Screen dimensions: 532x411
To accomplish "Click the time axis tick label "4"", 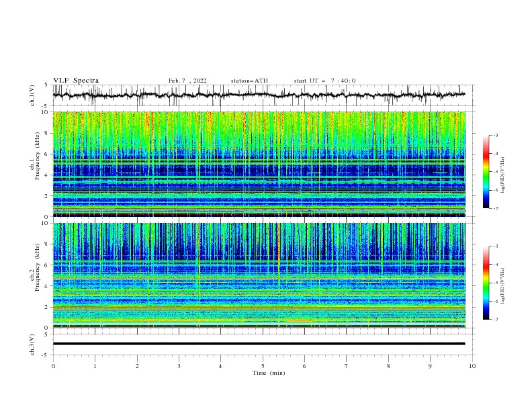I will [220, 366].
